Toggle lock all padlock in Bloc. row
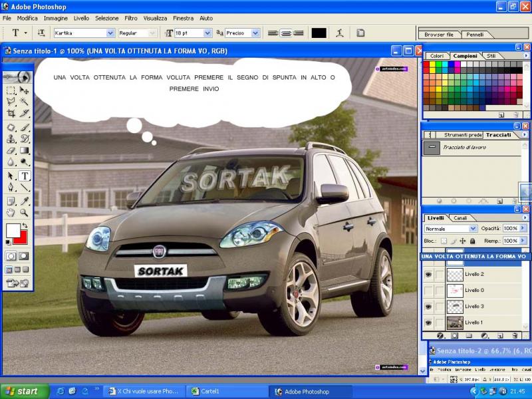Image resolution: width=532 pixels, height=399 pixels. [x=472, y=241]
